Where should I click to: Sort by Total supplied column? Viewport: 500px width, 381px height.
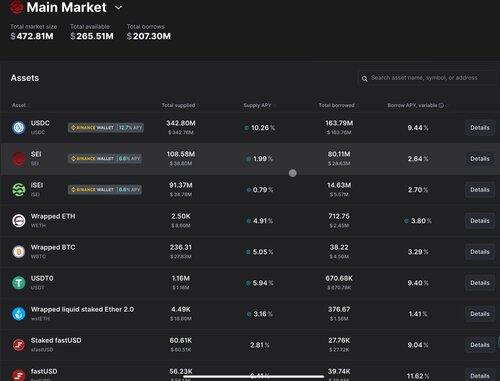[x=179, y=105]
